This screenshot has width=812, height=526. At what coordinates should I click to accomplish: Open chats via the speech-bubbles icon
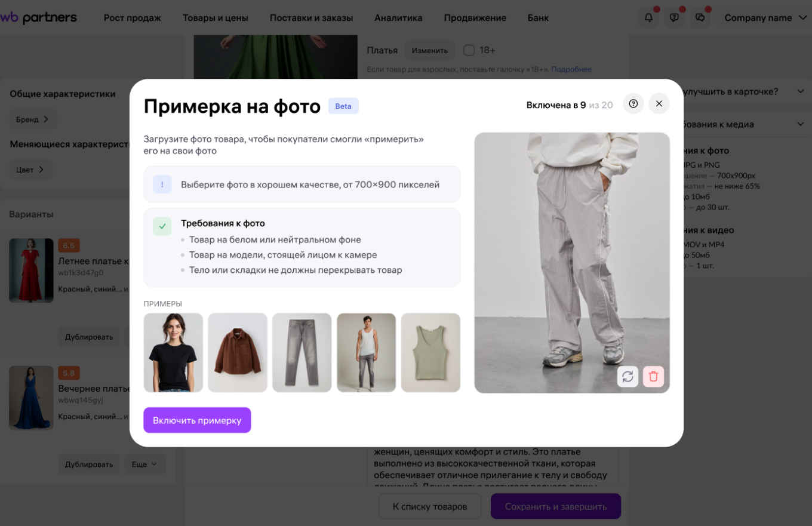700,17
